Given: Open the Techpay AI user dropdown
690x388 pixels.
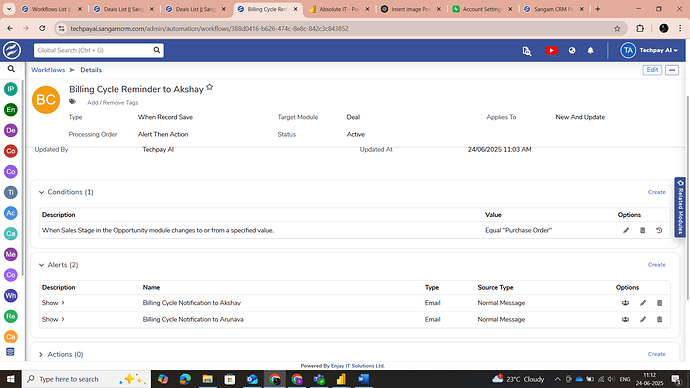Looking at the screenshot, I should coord(650,51).
